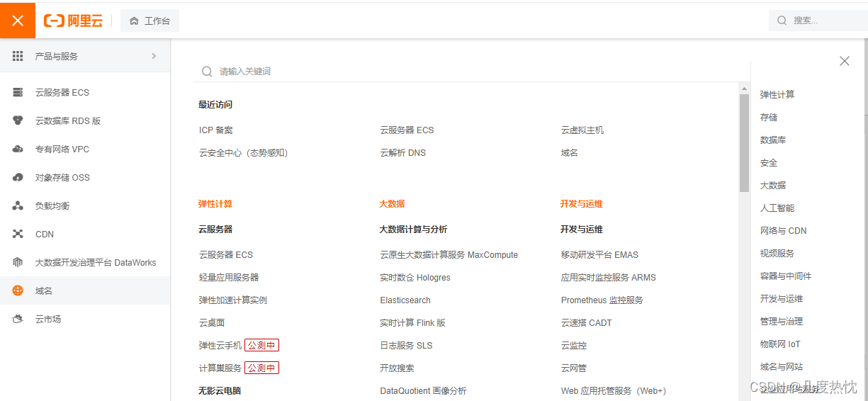The width and height of the screenshot is (868, 401).
Task: Click the 云服务器 ECS sidebar icon
Action: pyautogui.click(x=18, y=92)
